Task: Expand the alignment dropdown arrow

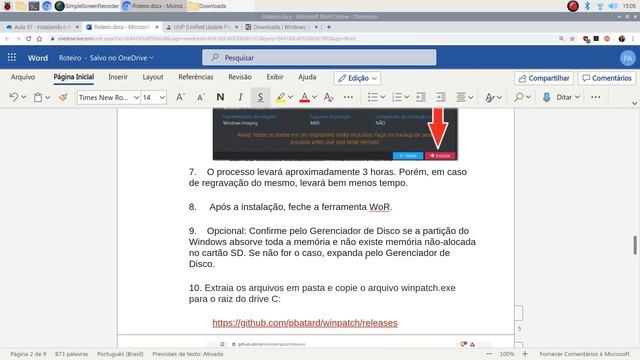Action: pyautogui.click(x=471, y=97)
